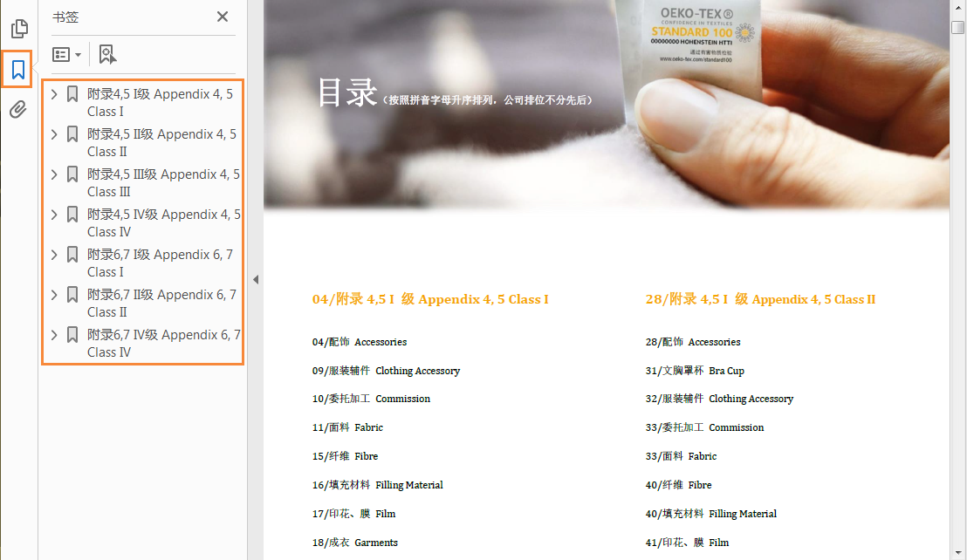Click the 附录6,7 II级 bookmark ribbon icon
This screenshot has height=560, width=967.
click(x=72, y=295)
